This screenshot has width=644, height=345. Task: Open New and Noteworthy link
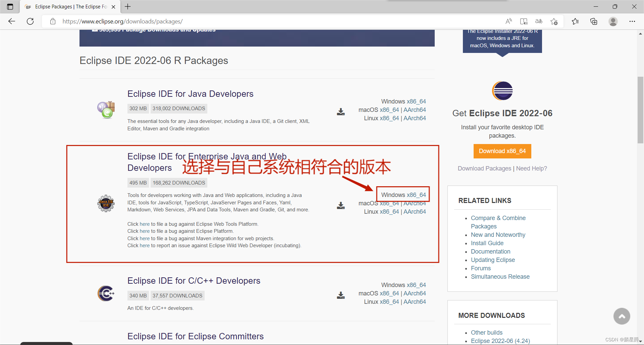click(498, 235)
